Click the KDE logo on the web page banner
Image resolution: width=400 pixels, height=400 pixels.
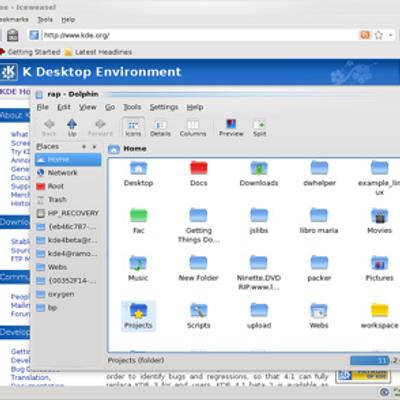coord(9,72)
